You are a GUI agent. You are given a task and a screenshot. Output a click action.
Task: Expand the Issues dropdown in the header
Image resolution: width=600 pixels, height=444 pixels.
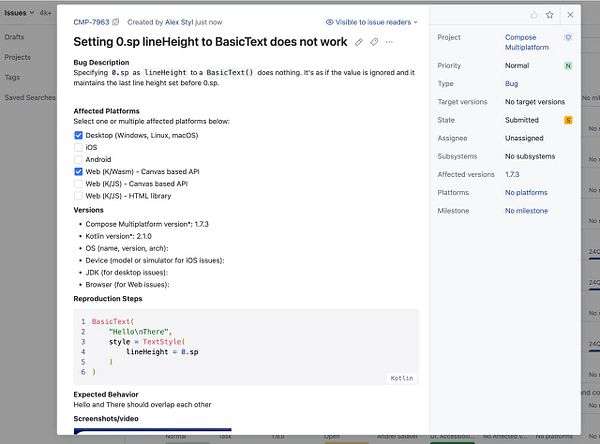(x=19, y=13)
